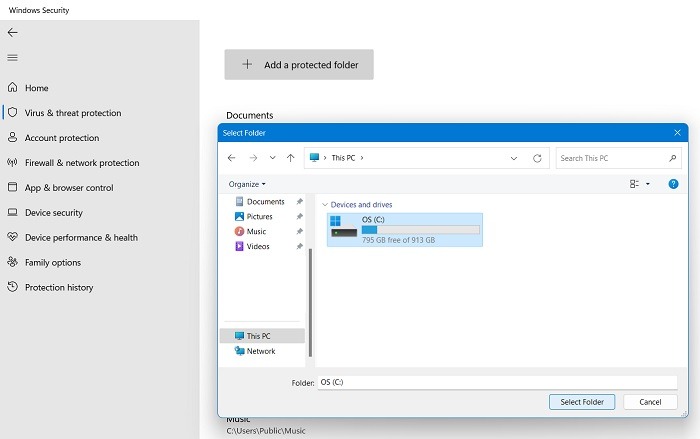Click the plus icon in Add a protected folder
The width and height of the screenshot is (700, 439).
tap(247, 64)
